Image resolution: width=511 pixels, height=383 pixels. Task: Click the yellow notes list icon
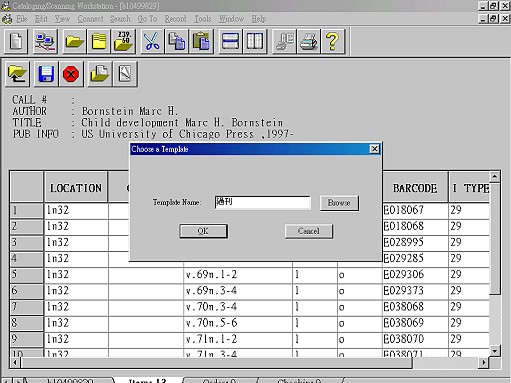tap(99, 41)
